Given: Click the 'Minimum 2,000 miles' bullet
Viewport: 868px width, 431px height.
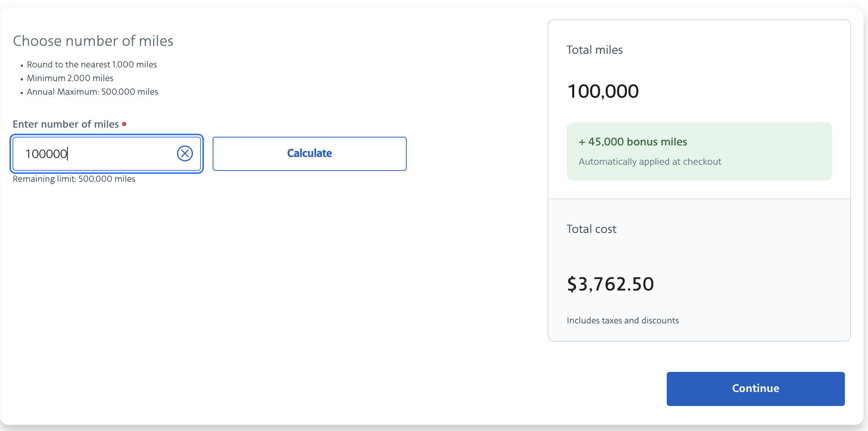Looking at the screenshot, I should coord(70,78).
